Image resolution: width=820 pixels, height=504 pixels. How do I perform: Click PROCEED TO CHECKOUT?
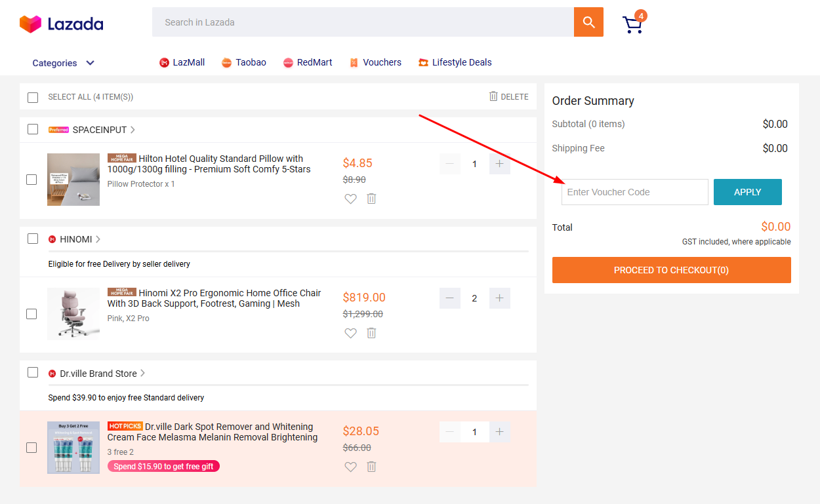pyautogui.click(x=671, y=269)
